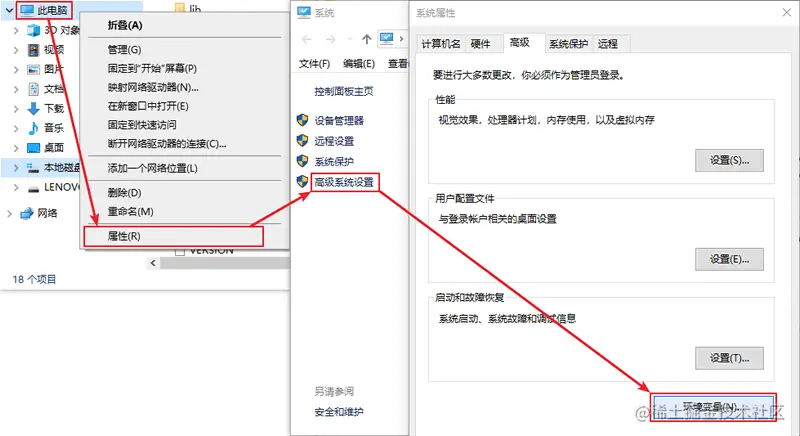Choose 重命名(M) in context menu

tap(184, 211)
